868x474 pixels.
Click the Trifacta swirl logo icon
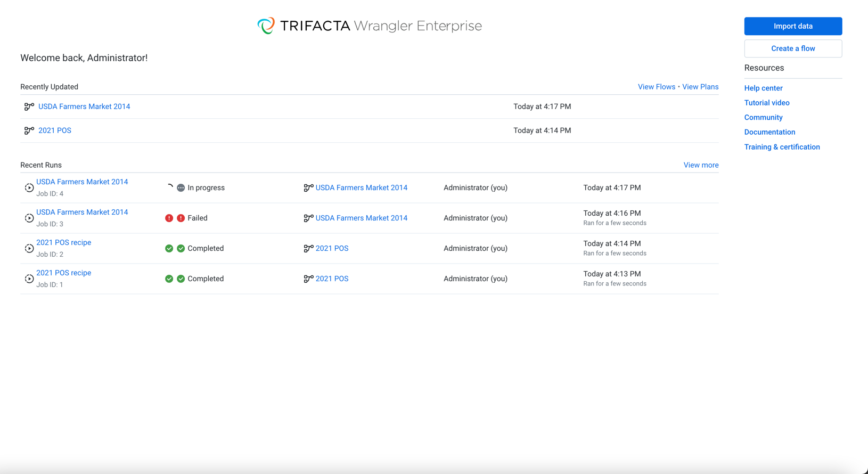266,26
